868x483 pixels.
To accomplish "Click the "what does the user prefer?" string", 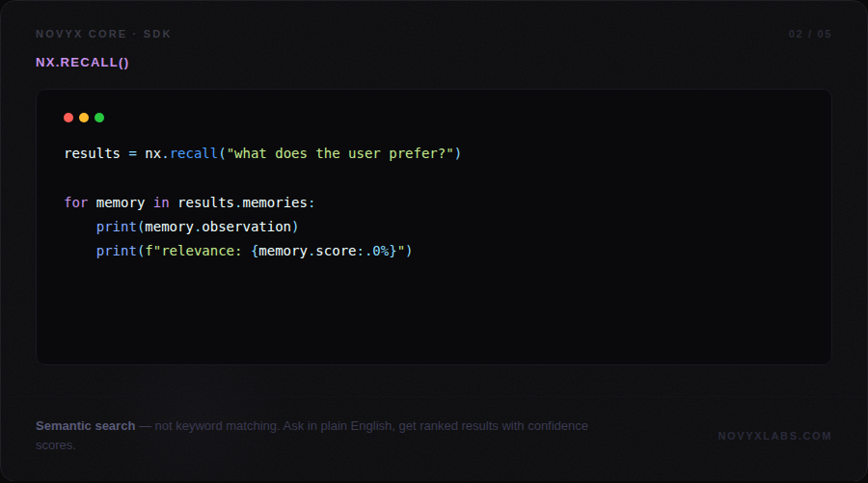I will 339,153.
